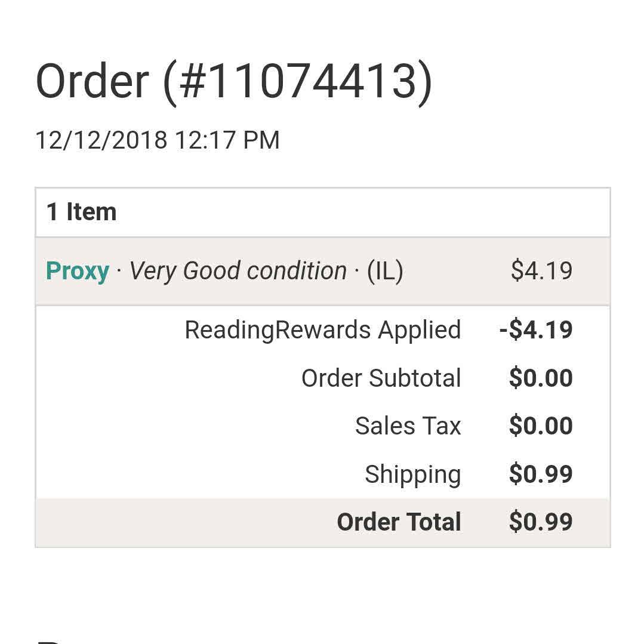Viewport: 644px width, 644px height.
Task: Select the order date 12/12/2018 12:17 PM
Action: click(x=158, y=141)
